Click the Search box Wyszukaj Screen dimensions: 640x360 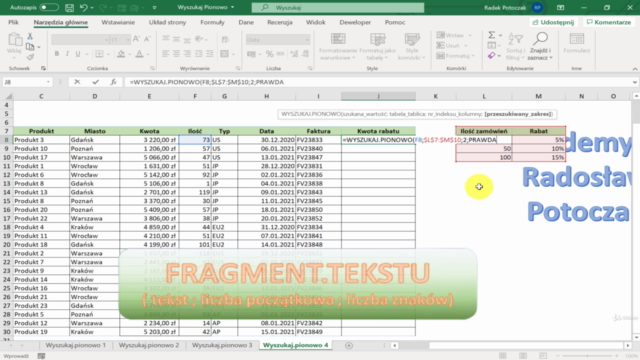pos(338,7)
